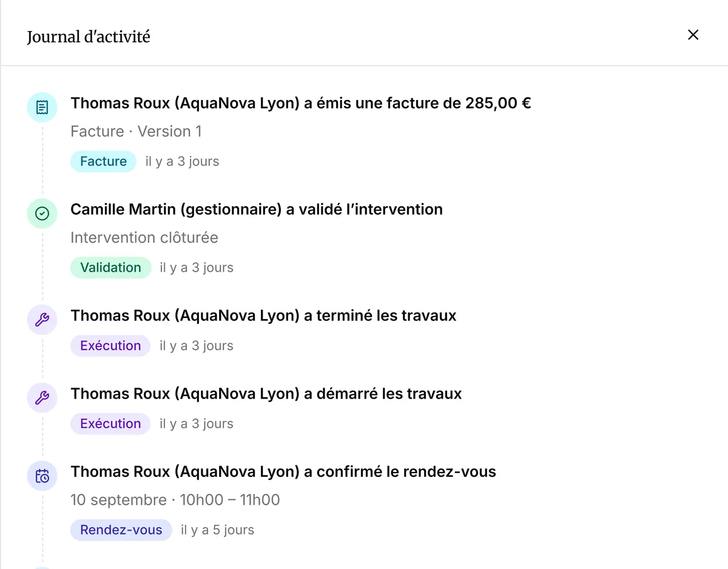
Task: Close the Journal d'activité panel
Action: (693, 35)
